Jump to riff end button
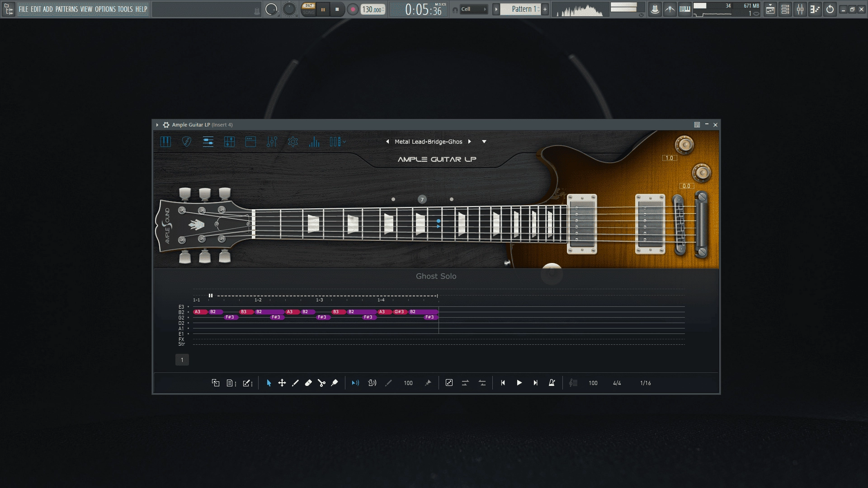The width and height of the screenshot is (868, 488). pyautogui.click(x=536, y=383)
